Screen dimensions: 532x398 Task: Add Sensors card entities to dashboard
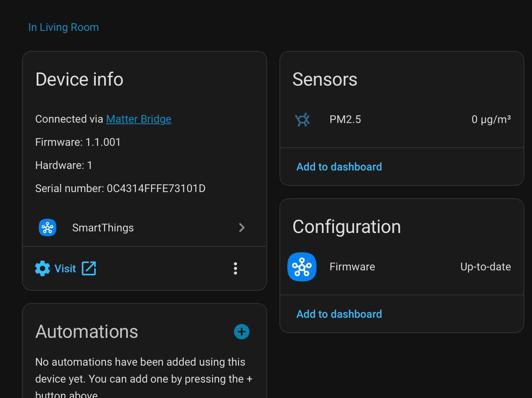click(x=339, y=167)
